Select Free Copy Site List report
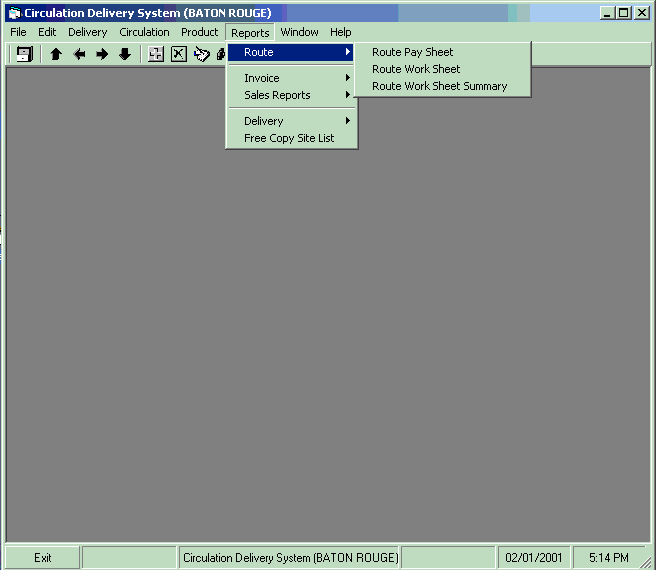This screenshot has height=570, width=656. [291, 139]
